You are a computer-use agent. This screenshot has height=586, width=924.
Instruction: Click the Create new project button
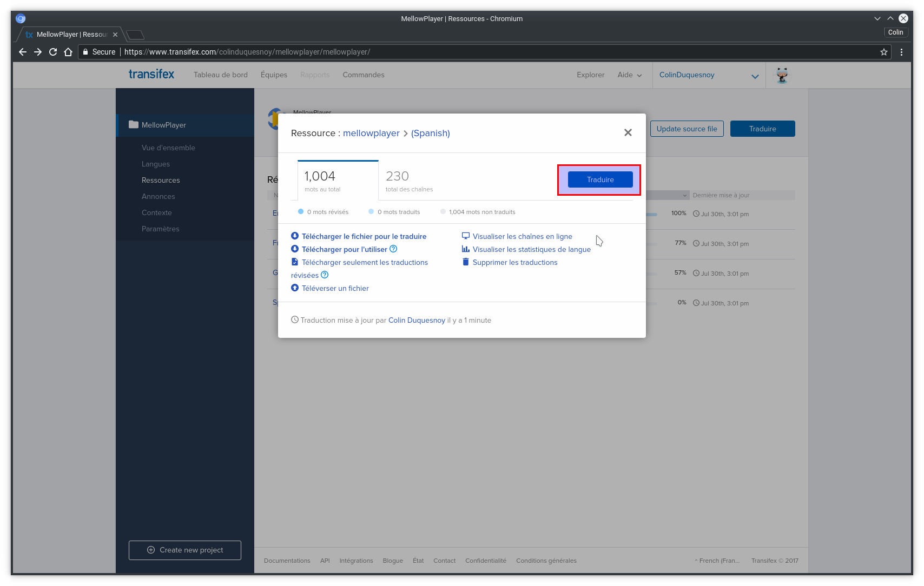pyautogui.click(x=185, y=550)
